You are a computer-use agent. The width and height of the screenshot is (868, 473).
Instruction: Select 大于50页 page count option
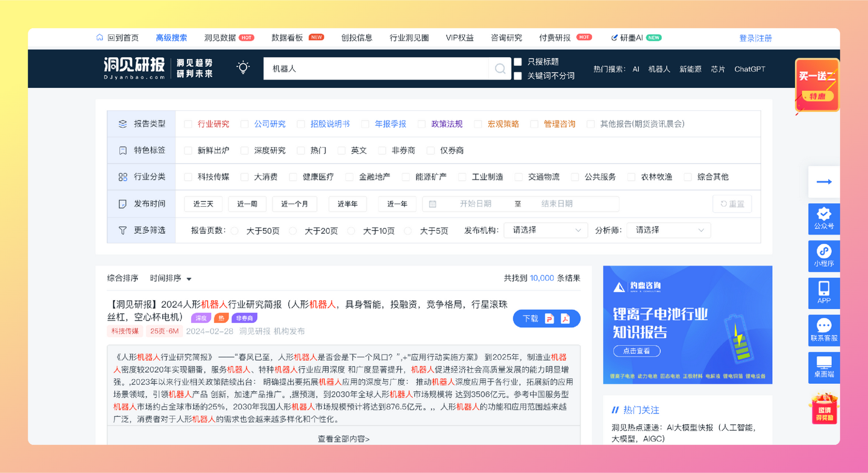[x=235, y=231]
